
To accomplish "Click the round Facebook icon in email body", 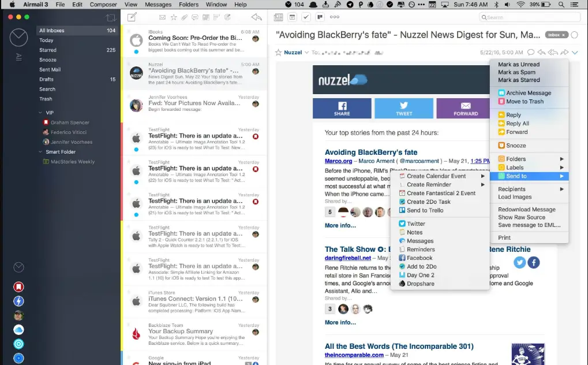I will [534, 262].
